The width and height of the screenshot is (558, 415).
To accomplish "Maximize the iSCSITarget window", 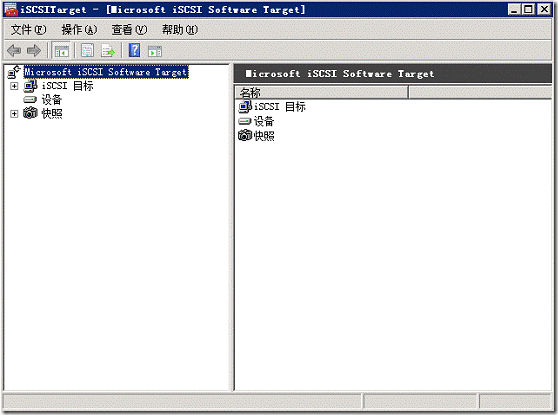I will click(x=528, y=9).
